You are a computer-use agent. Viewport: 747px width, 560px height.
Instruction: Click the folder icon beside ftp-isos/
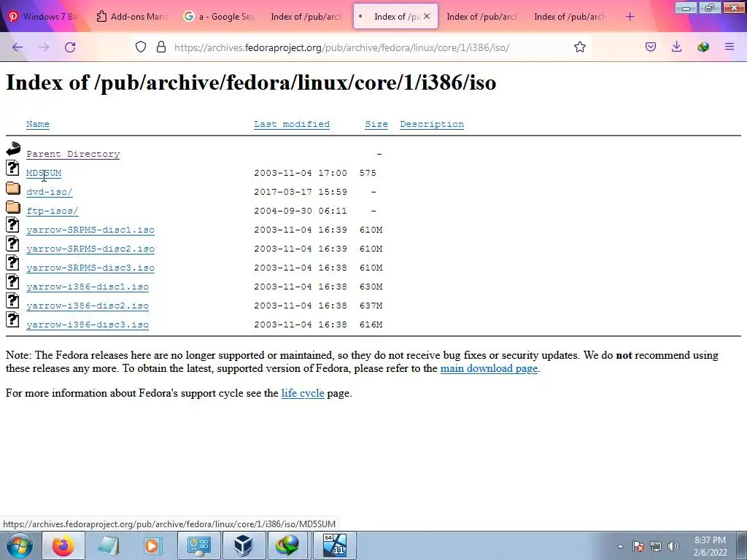pyautogui.click(x=13, y=207)
